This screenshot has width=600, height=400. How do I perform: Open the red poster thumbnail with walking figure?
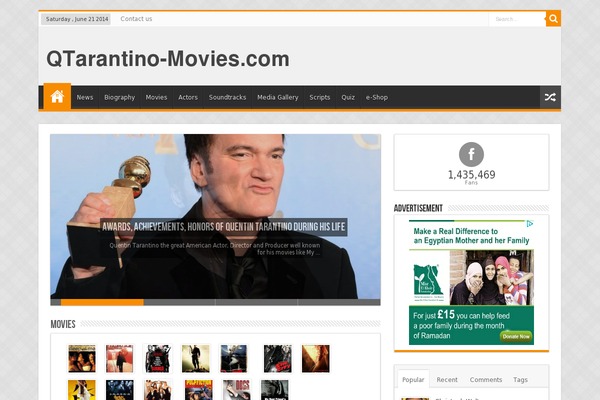[x=119, y=359]
